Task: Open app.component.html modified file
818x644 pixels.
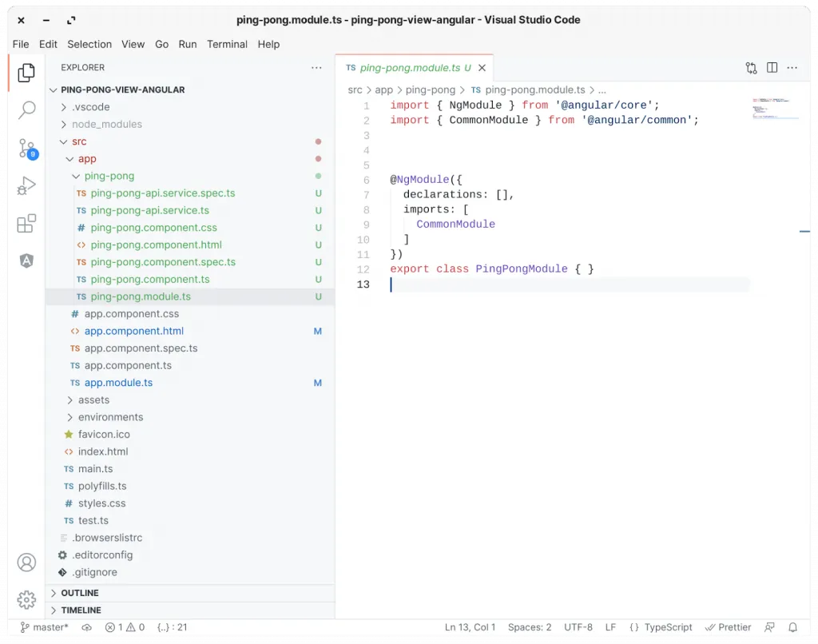Action: [190, 331]
